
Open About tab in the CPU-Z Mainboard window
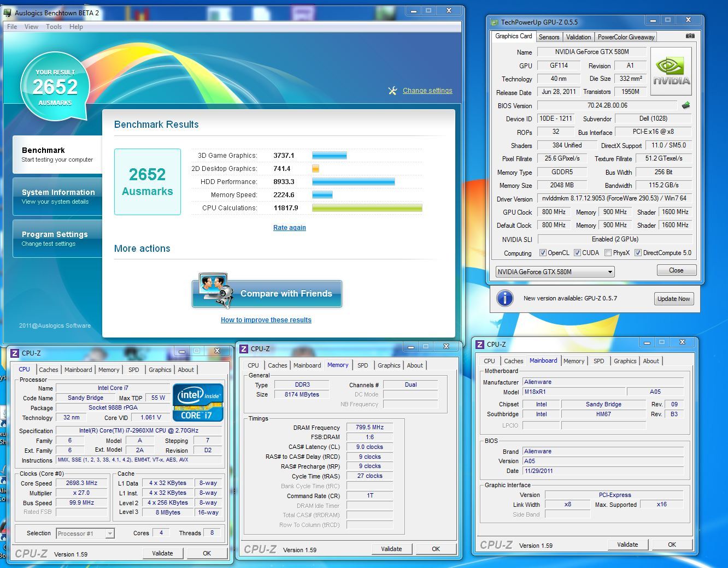[651, 361]
